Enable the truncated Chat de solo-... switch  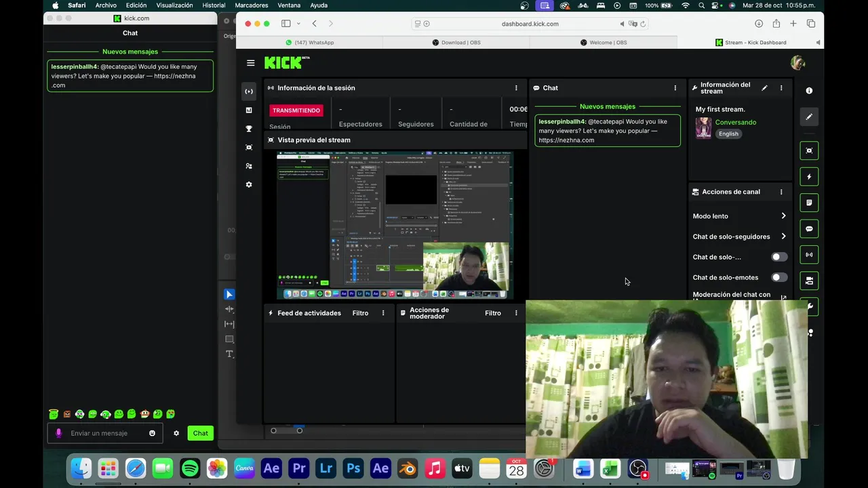click(779, 257)
